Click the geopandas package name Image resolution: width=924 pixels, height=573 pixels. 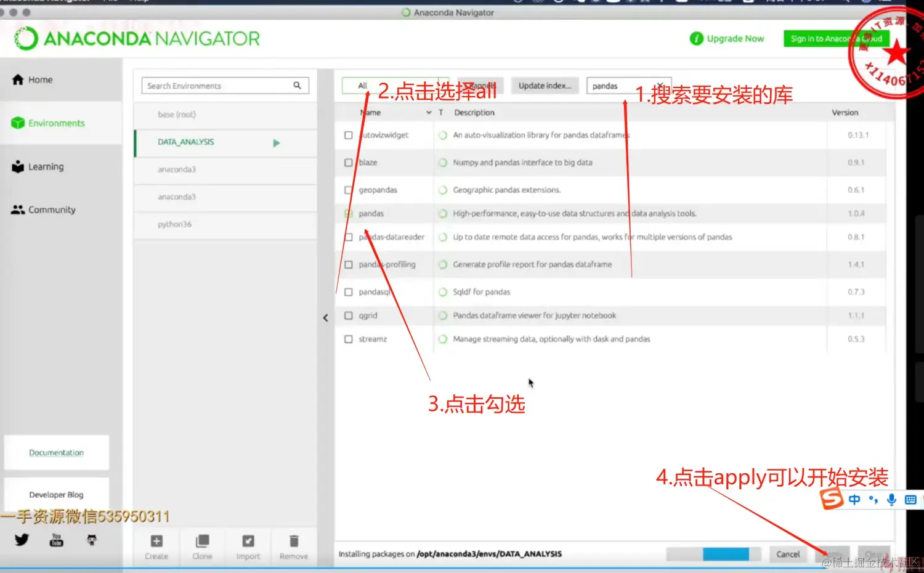(x=378, y=190)
